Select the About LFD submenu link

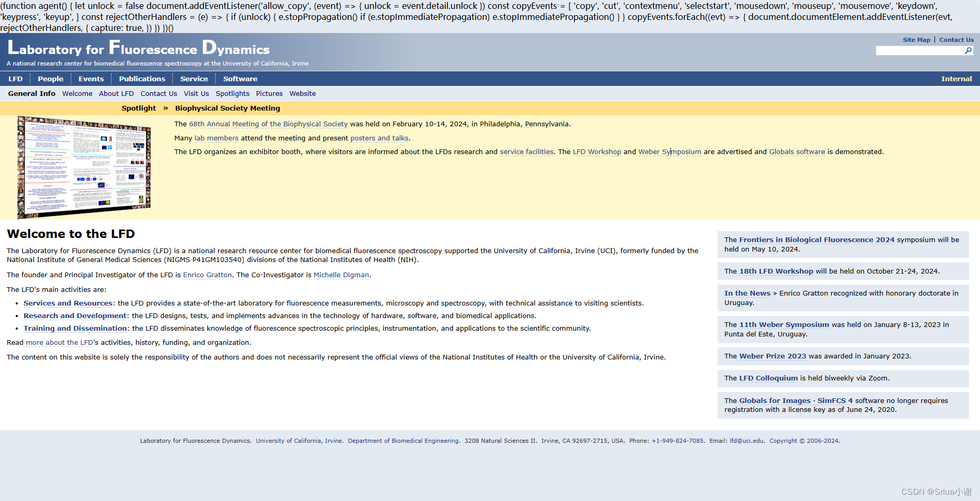116,93
